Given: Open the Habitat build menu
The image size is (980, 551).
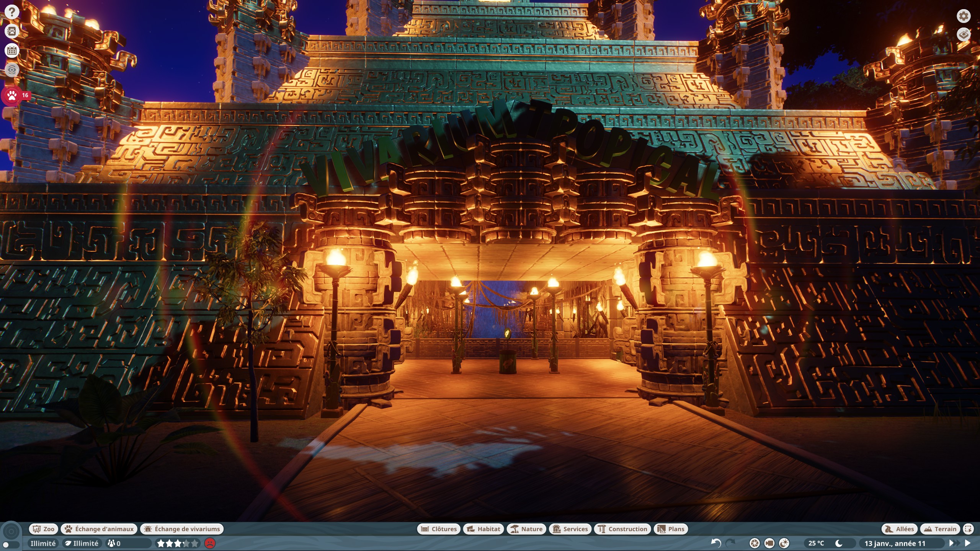Looking at the screenshot, I should pos(483,529).
